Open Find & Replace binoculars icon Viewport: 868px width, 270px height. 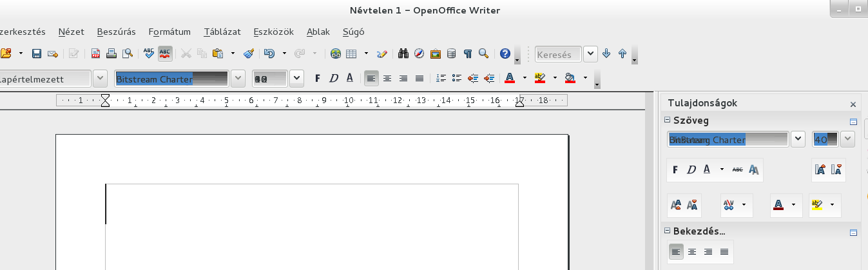click(x=404, y=54)
